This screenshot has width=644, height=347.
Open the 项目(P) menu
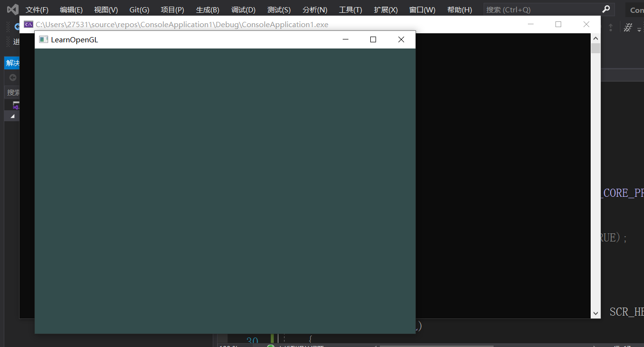(172, 10)
